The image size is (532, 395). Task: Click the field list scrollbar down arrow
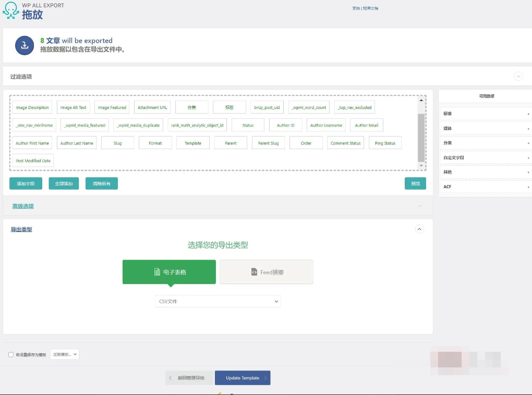(x=421, y=166)
